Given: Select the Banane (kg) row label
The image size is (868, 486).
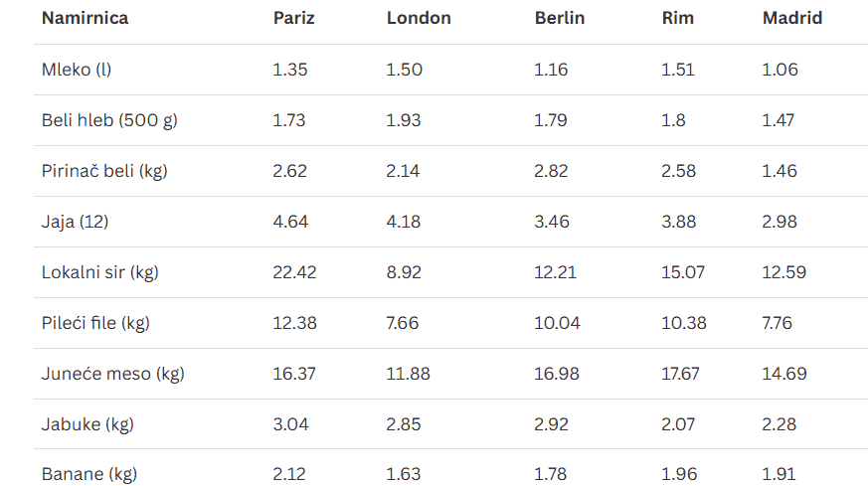Looking at the screenshot, I should (89, 473).
